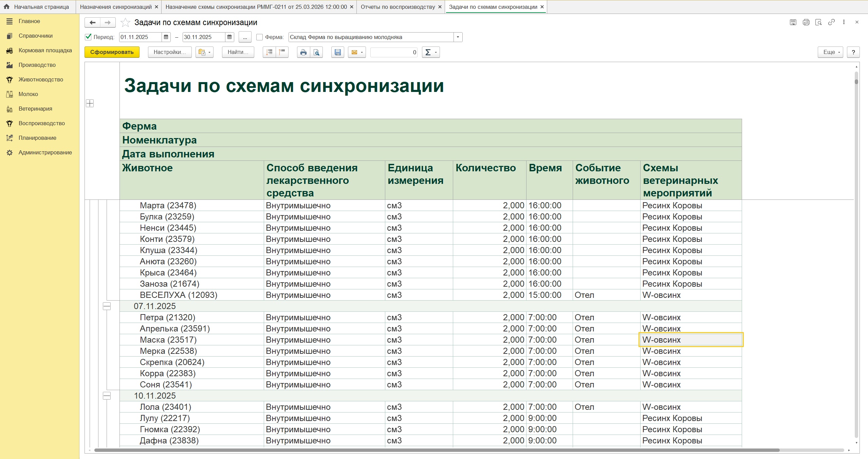Enable the Ферма filter checkbox
Viewport: 868px width, 459px height.
coord(259,37)
